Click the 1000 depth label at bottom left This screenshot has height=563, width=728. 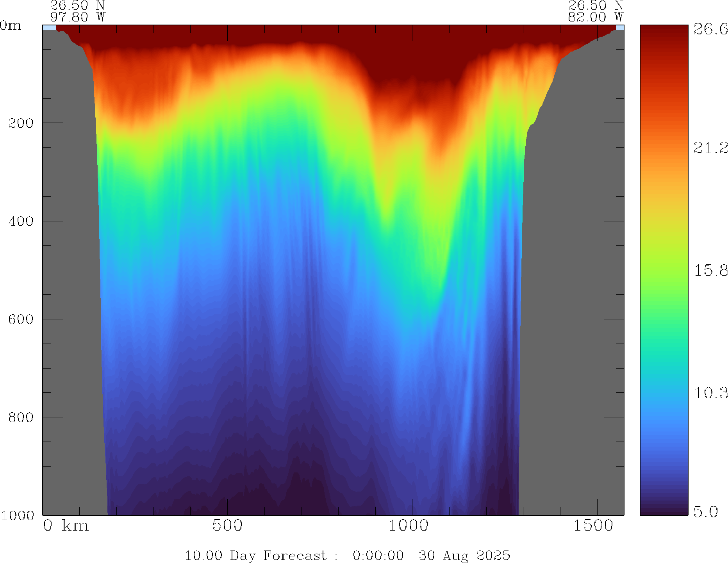18,516
